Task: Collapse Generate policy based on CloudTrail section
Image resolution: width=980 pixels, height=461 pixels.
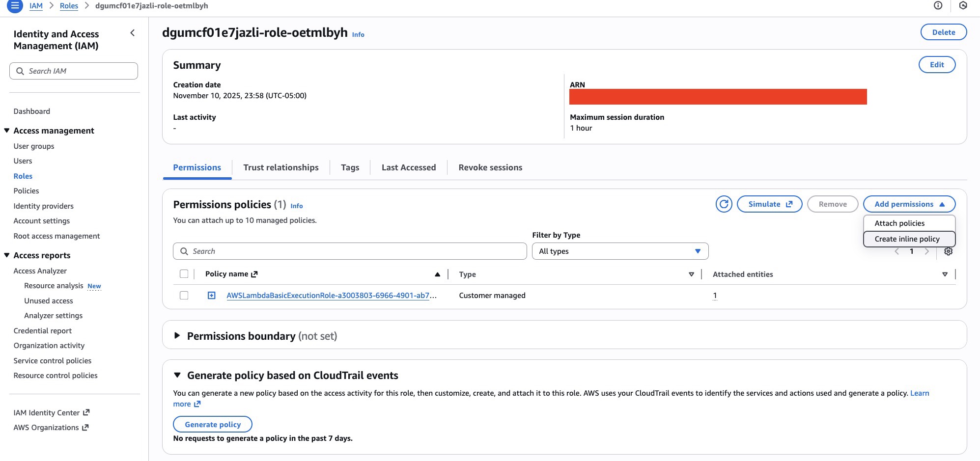Action: (177, 376)
